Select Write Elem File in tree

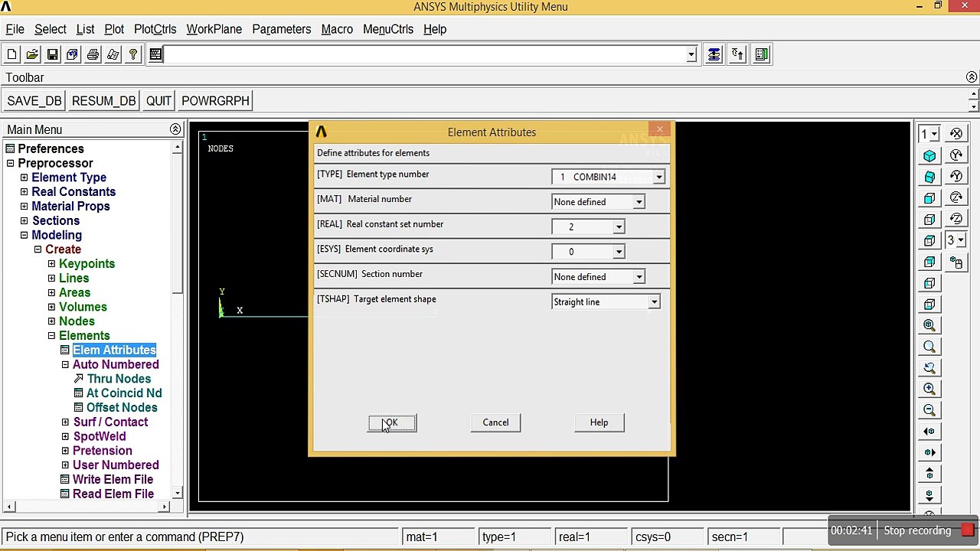(113, 480)
